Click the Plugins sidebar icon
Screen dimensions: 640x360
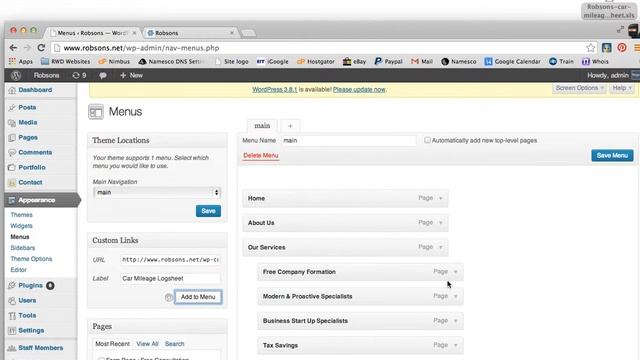[12, 285]
